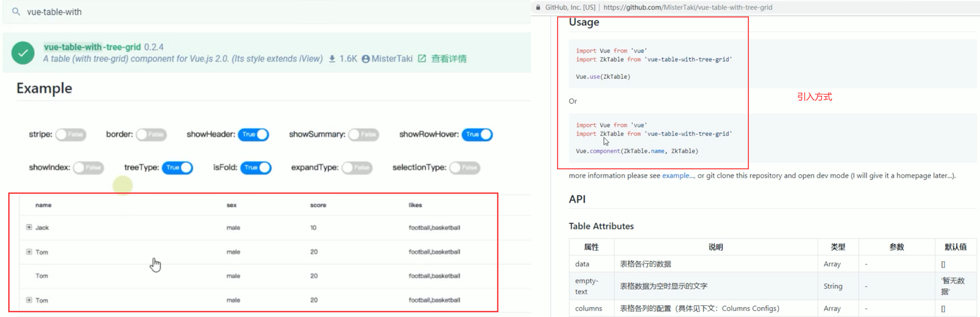Click the download count icon beside 1.6K

point(332,59)
